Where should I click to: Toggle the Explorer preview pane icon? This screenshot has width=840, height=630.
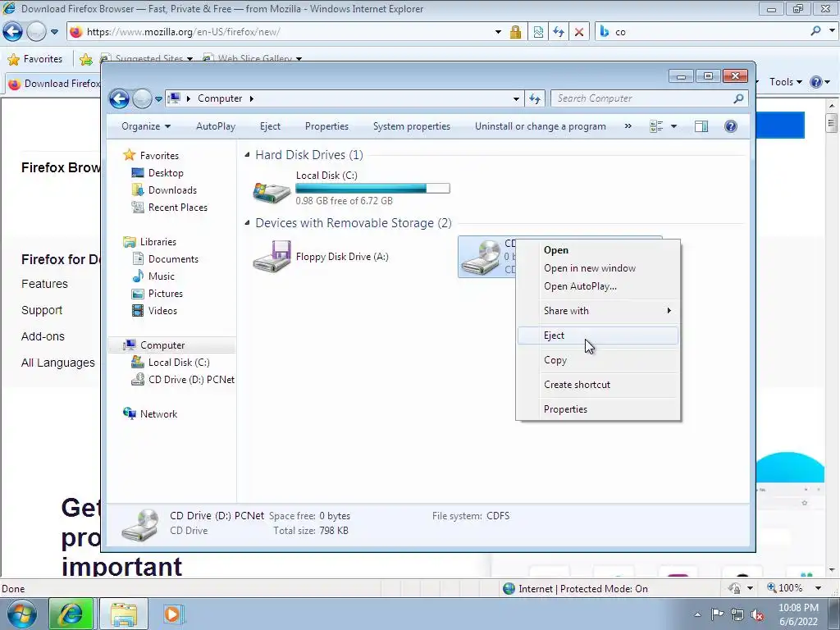(x=701, y=126)
